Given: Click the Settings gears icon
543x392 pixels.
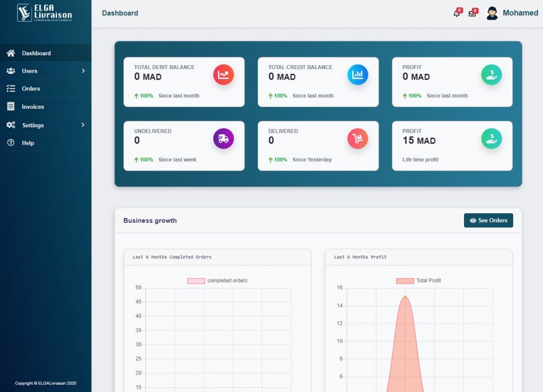Looking at the screenshot, I should click(x=11, y=125).
